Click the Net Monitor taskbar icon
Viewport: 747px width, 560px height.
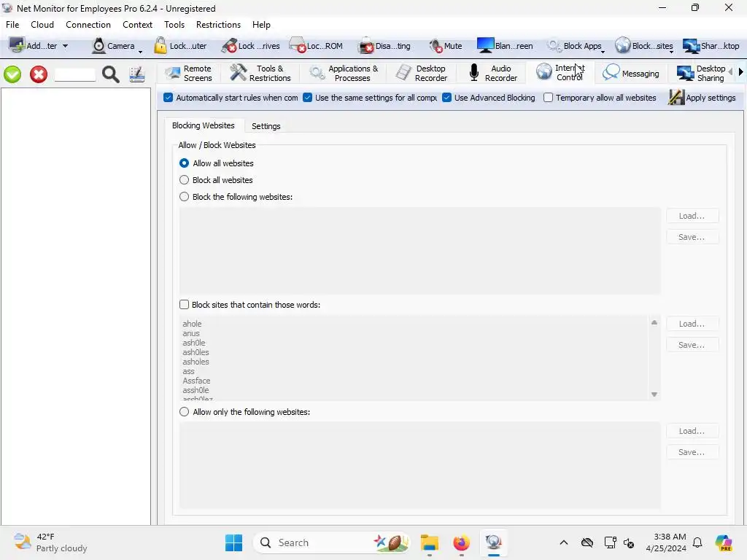pyautogui.click(x=494, y=542)
